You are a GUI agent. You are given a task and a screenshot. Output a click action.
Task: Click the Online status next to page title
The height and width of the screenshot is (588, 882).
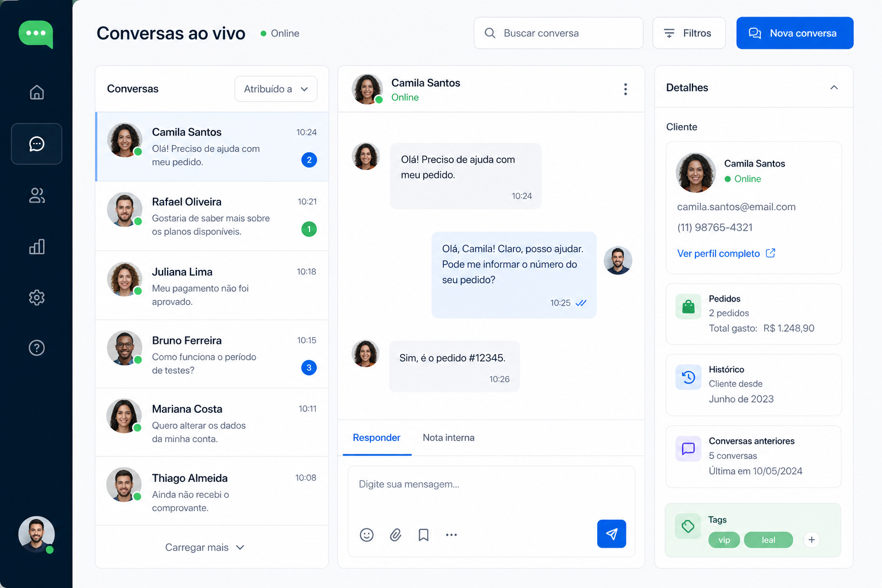coord(280,33)
